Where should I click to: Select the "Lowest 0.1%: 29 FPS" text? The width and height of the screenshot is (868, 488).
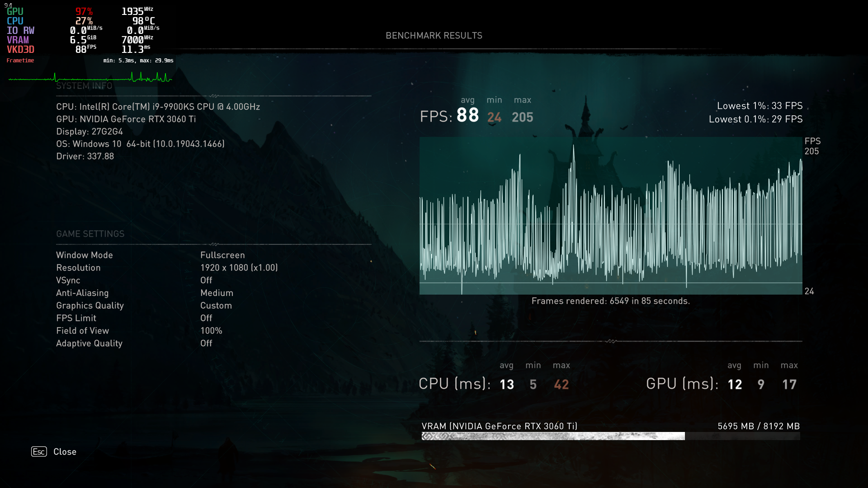[756, 119]
